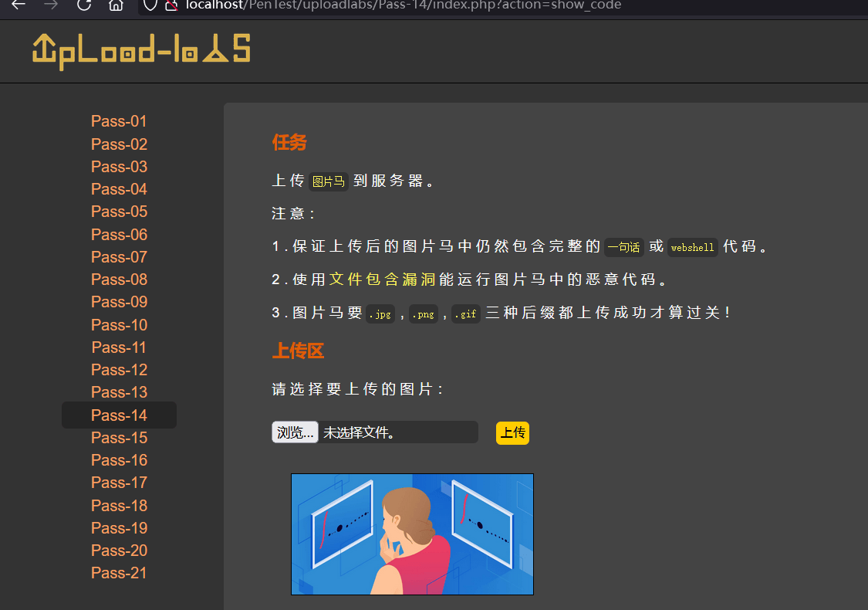868x610 pixels.
Task: Click the file input showing 未选择文件
Action: 375,432
